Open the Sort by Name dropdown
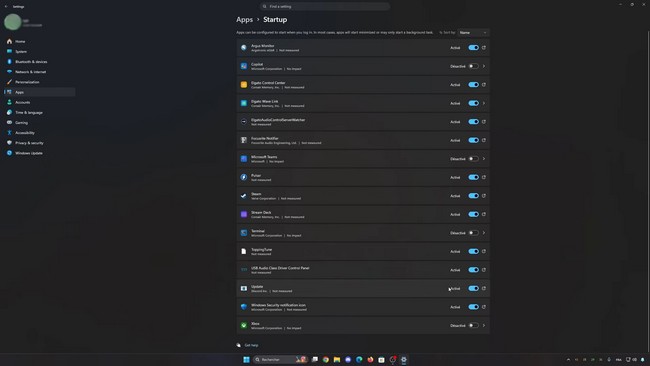The height and width of the screenshot is (366, 650). [x=473, y=32]
